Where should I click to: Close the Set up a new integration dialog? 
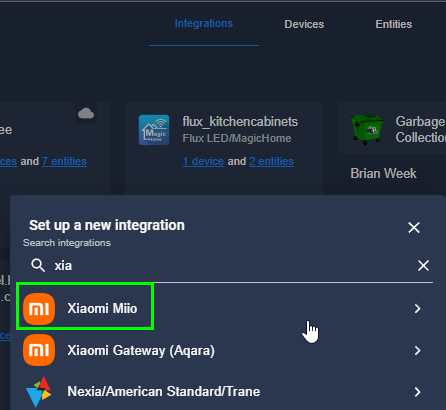pos(414,228)
